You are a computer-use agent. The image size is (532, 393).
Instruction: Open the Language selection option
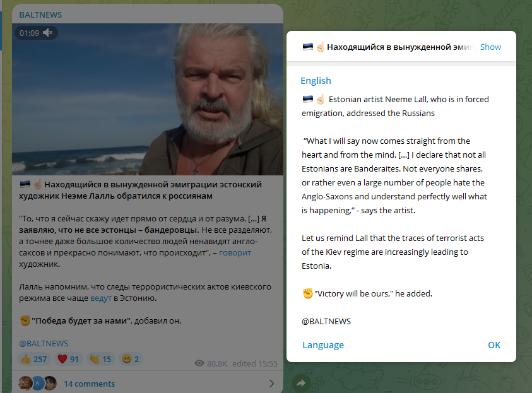(323, 345)
